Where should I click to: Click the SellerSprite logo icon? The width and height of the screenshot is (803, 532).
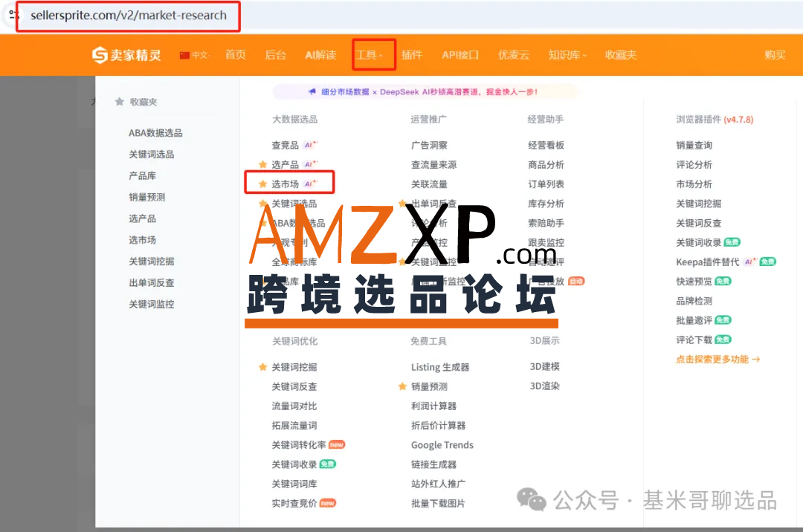tap(100, 55)
